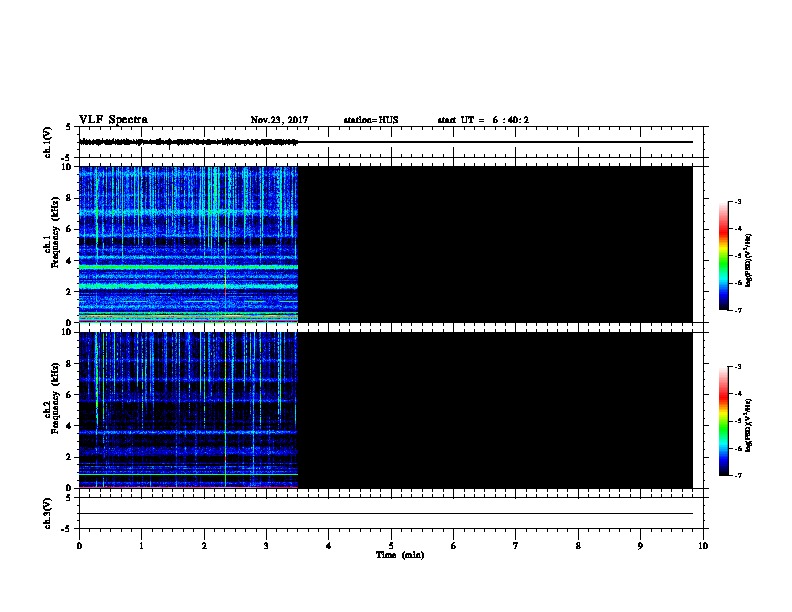Click time-axis tick label "7"
Screen dimensions: 792x612
click(516, 545)
